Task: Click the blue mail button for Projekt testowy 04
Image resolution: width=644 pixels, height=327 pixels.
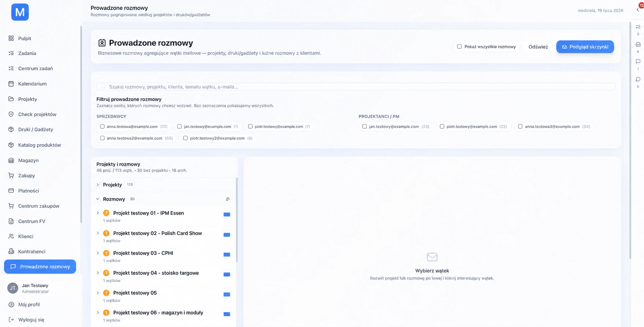Action: pos(227,274)
